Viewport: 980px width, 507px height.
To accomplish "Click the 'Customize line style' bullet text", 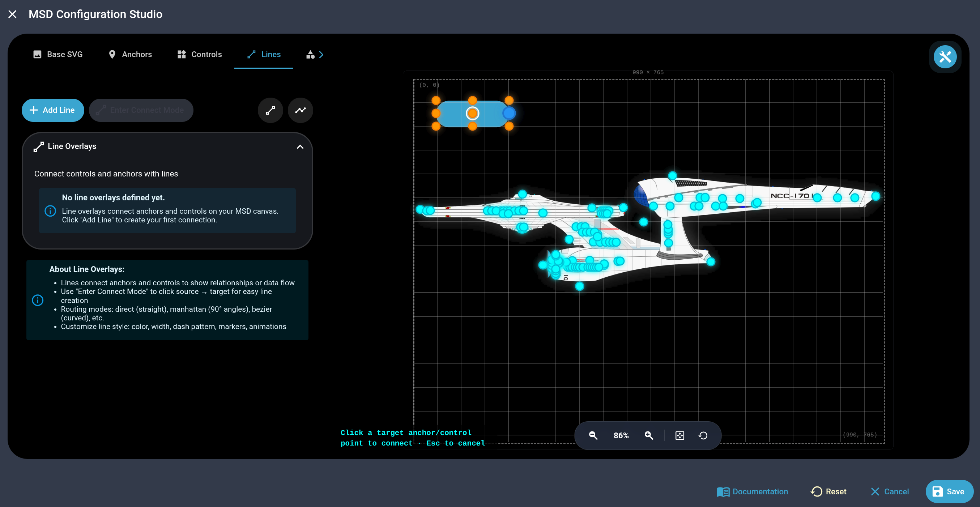I will [x=174, y=327].
